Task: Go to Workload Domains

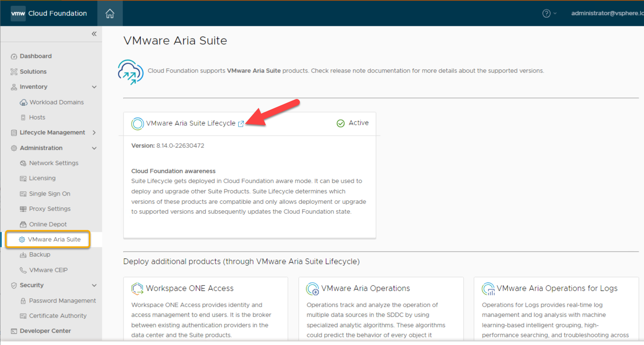Action: [x=57, y=102]
